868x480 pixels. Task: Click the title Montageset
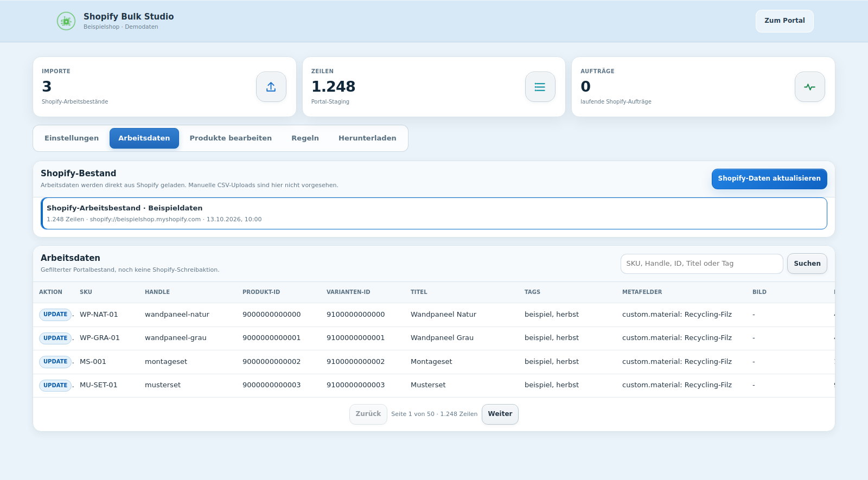coord(431,362)
